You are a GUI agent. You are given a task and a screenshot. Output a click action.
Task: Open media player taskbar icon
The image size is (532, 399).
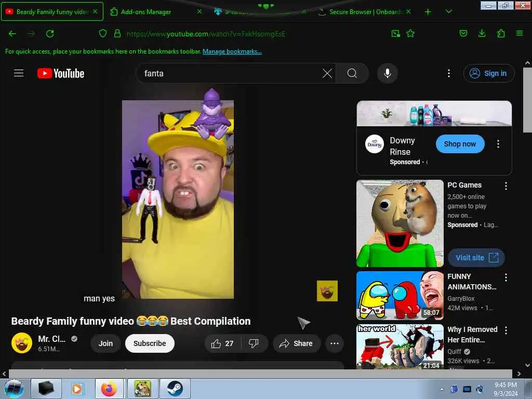[x=77, y=389]
